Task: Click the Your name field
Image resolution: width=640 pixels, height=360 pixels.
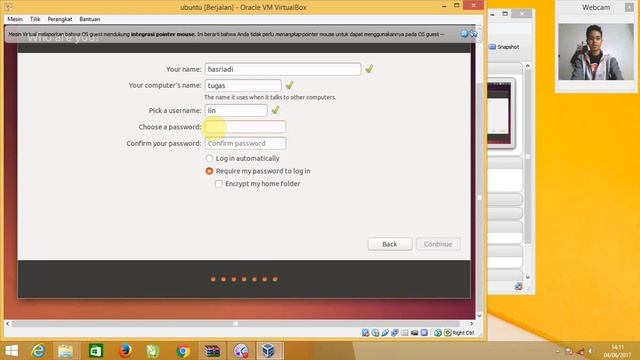Action: (x=283, y=69)
